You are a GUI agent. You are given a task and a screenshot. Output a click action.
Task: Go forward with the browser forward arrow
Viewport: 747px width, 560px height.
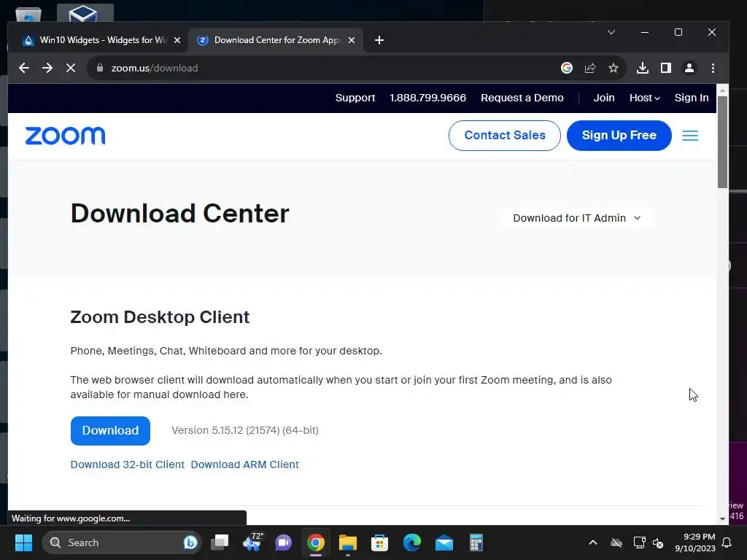(x=47, y=68)
